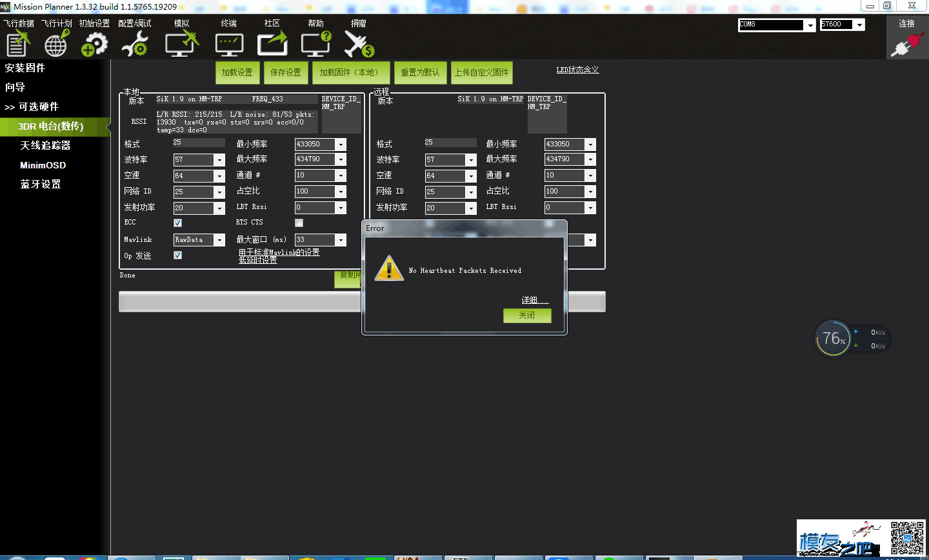The image size is (929, 560).
Task: Click 关闭 (Close) in Error dialog
Action: tap(527, 315)
